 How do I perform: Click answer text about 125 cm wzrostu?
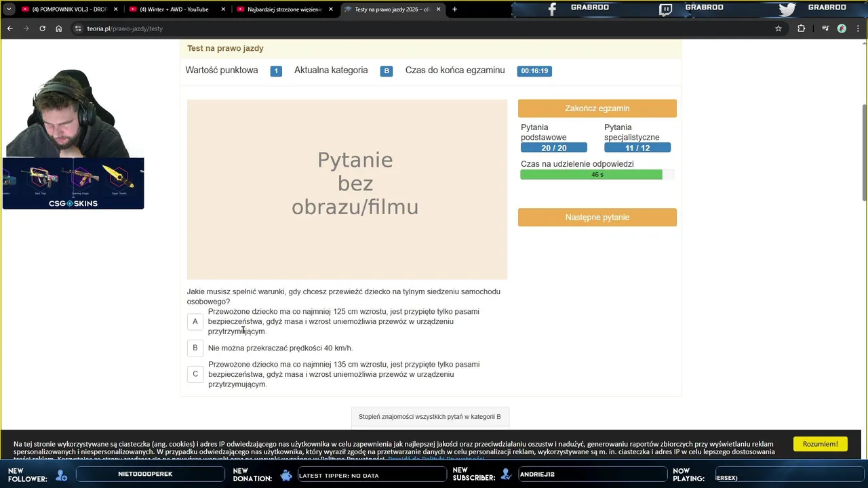(343, 321)
